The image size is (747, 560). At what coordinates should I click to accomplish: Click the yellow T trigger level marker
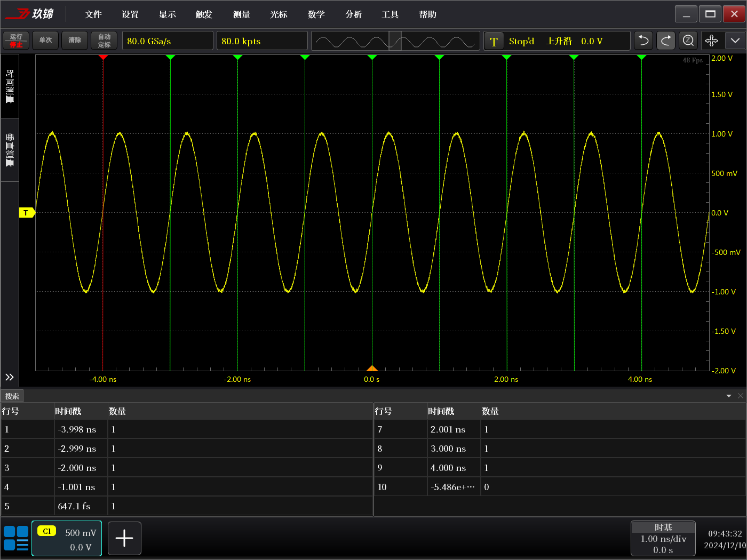tap(27, 213)
